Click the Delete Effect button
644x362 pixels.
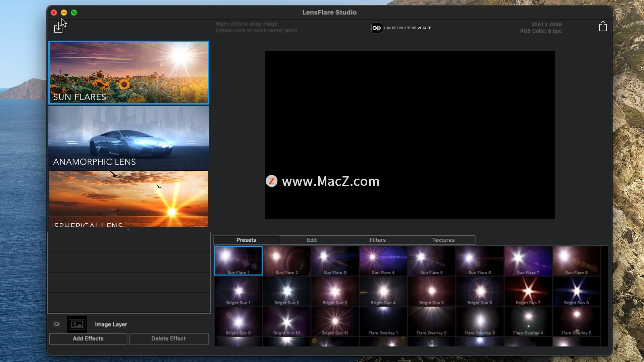(168, 339)
